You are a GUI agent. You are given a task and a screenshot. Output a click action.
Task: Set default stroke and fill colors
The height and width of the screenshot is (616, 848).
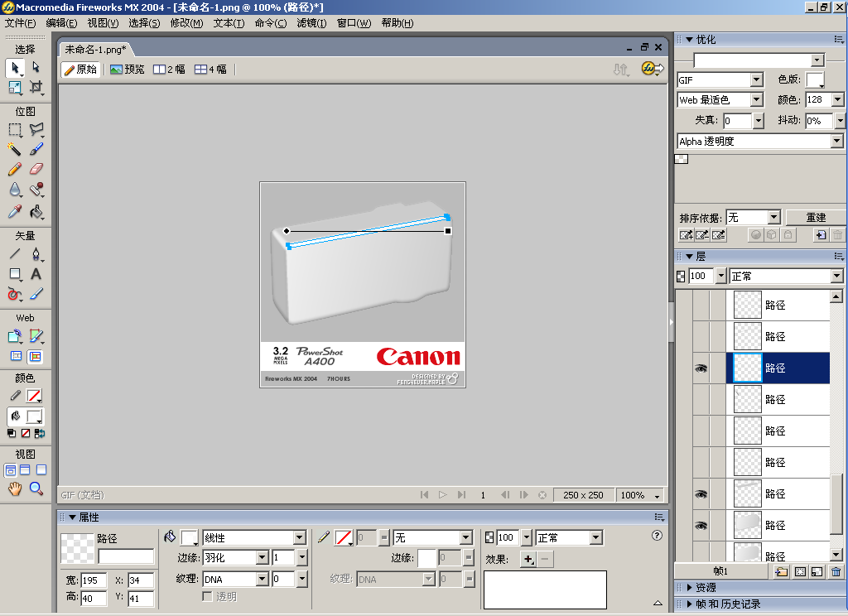tap(12, 433)
